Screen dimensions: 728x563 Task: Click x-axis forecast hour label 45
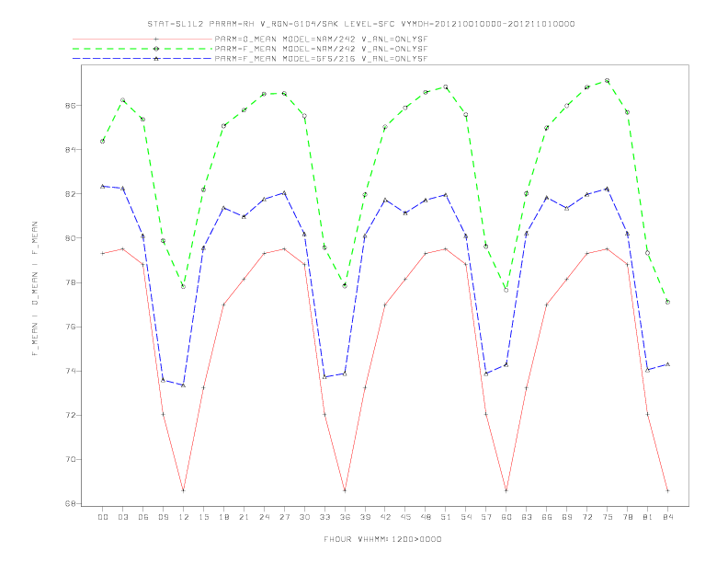pos(405,517)
